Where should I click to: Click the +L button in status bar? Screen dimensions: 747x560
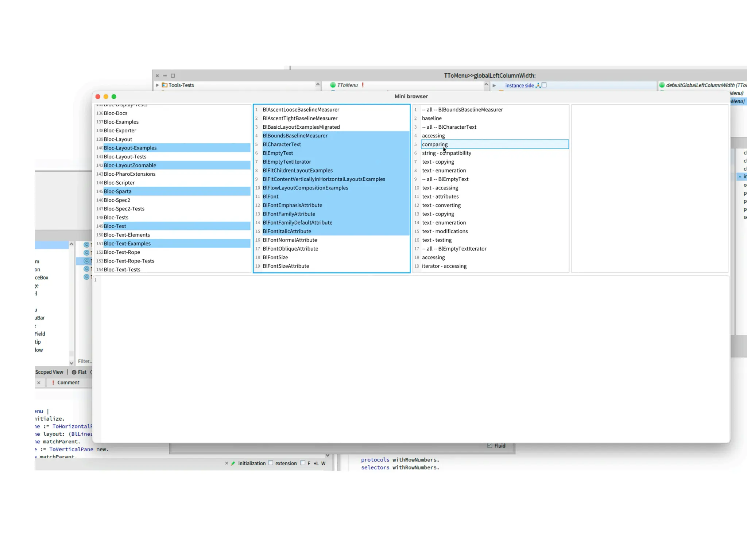pos(316,463)
